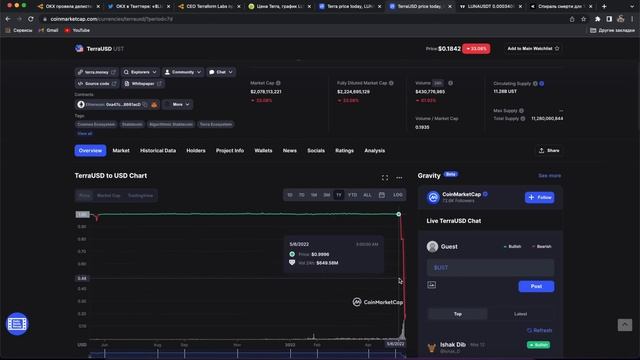Switch to the LUNAUSDT browser tab
640x360 pixels.
click(x=491, y=6)
